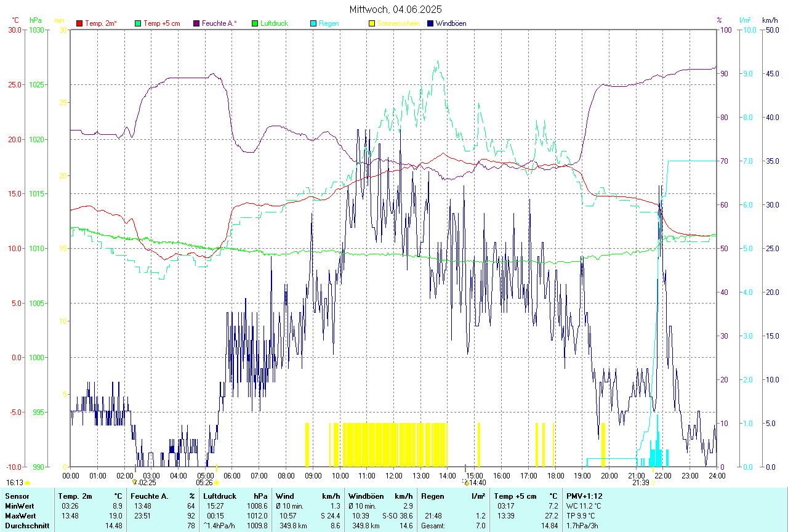Click the km/h axis unit label at top right
Viewport: 788px width, 532px height.
point(770,20)
